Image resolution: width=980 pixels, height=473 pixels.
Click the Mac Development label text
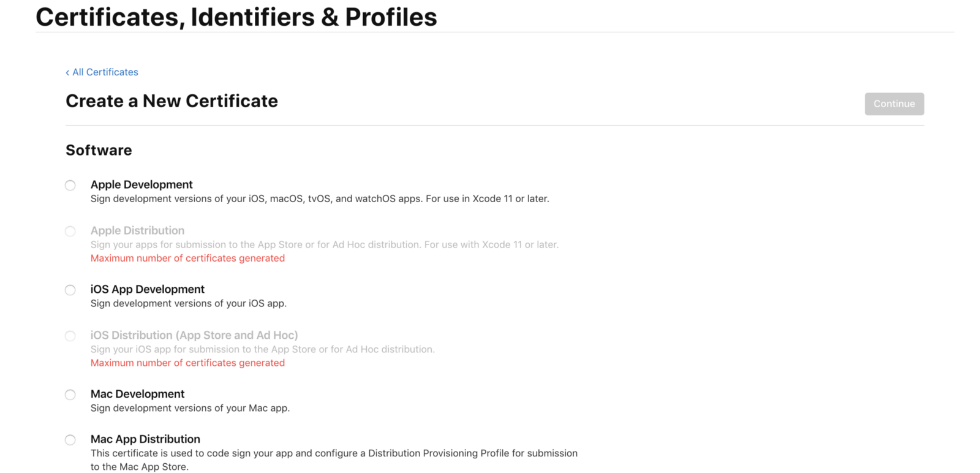tap(137, 394)
